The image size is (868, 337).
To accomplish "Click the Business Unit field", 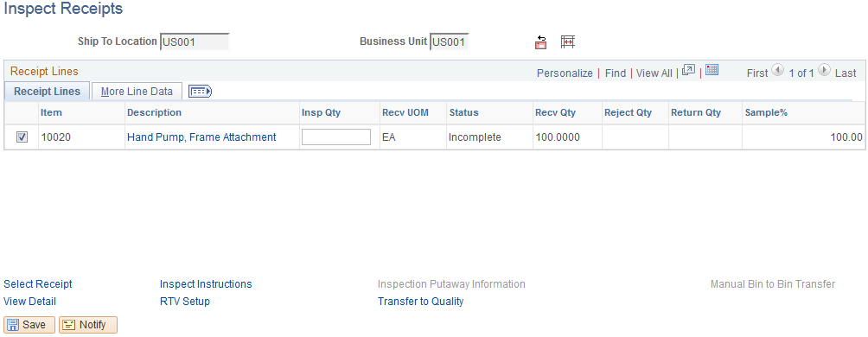I will [450, 42].
